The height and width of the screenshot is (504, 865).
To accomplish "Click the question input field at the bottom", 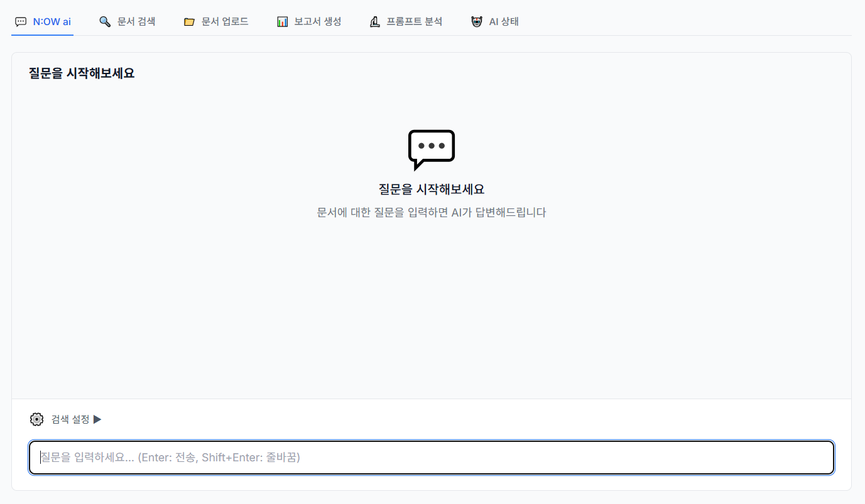I will (431, 457).
